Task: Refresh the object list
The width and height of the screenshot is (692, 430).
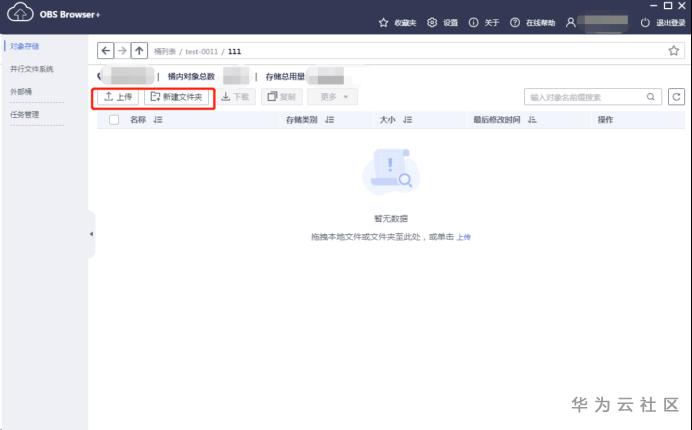Action: [x=676, y=97]
